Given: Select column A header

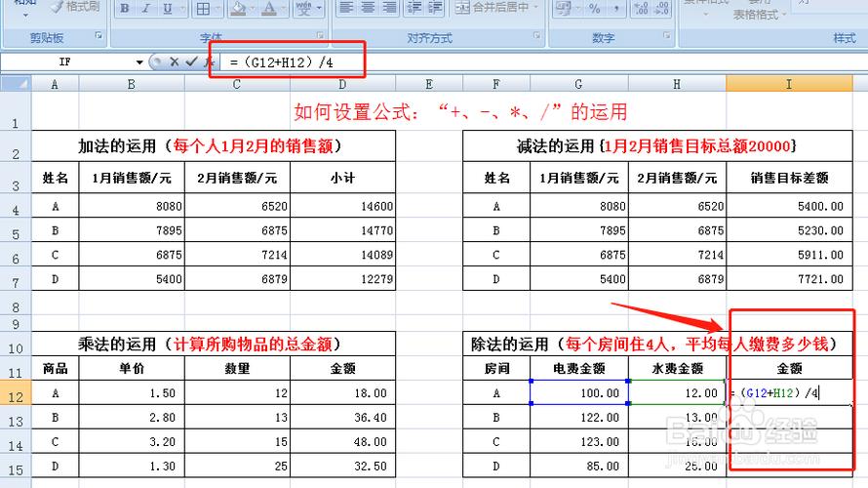Looking at the screenshot, I should 55,84.
